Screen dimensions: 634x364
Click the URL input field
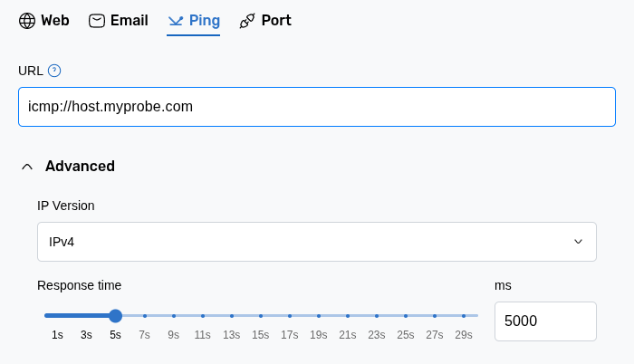pos(316,107)
